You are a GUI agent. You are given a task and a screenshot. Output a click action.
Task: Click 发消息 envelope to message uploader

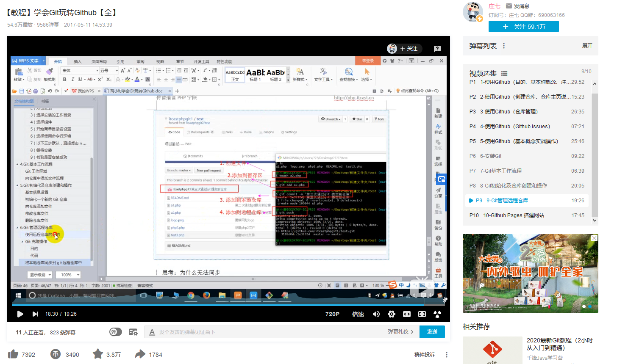[x=517, y=6]
